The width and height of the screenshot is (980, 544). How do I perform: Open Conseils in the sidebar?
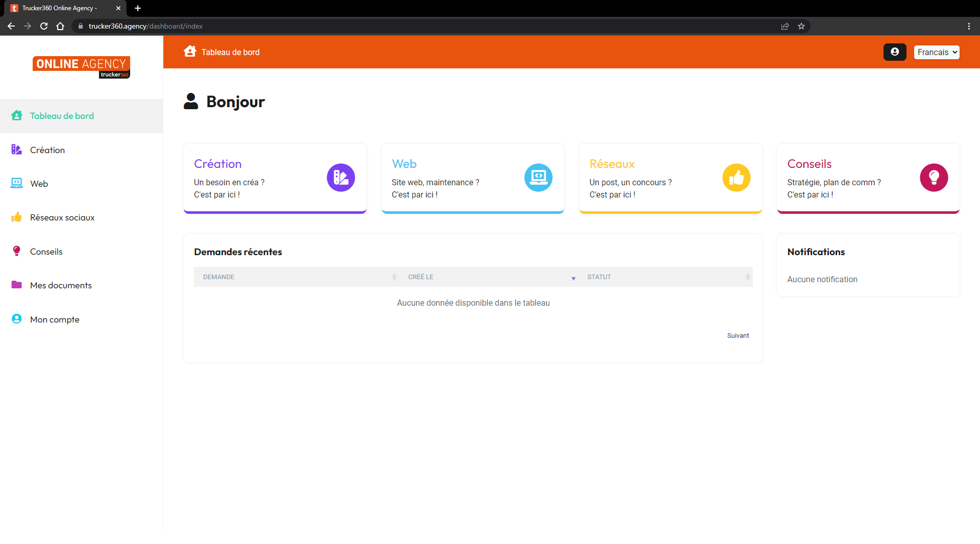[82, 252]
